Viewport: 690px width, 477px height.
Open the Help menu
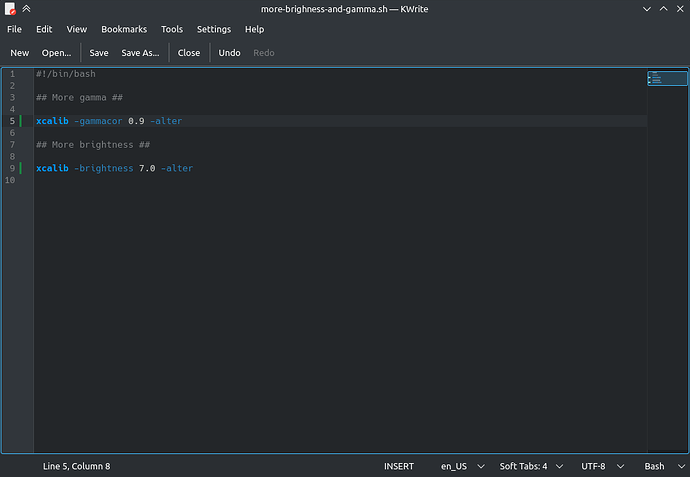pos(254,29)
